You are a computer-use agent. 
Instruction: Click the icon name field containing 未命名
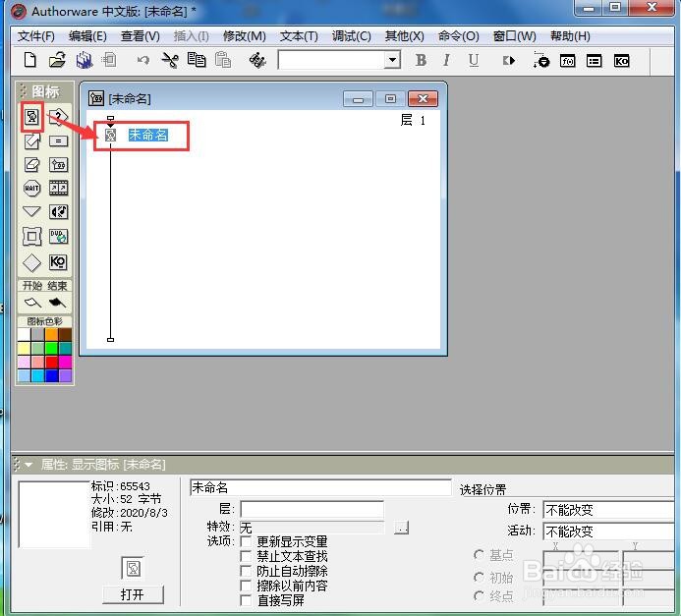pos(320,487)
